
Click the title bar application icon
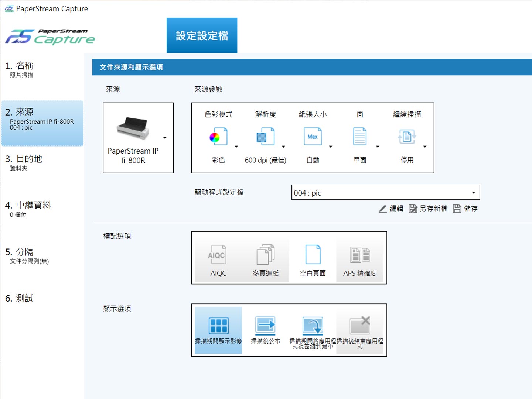(x=9, y=9)
